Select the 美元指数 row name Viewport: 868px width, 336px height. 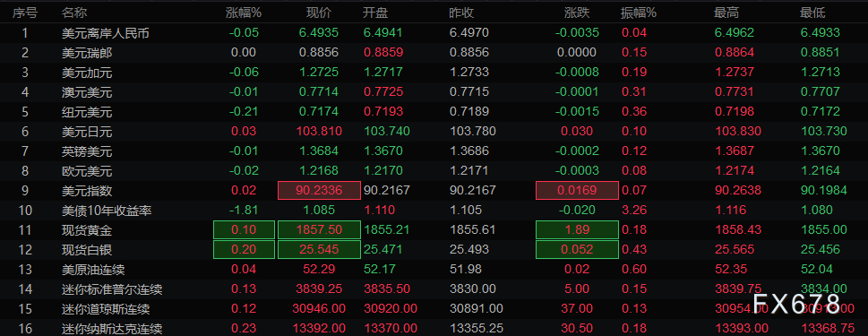click(x=87, y=191)
